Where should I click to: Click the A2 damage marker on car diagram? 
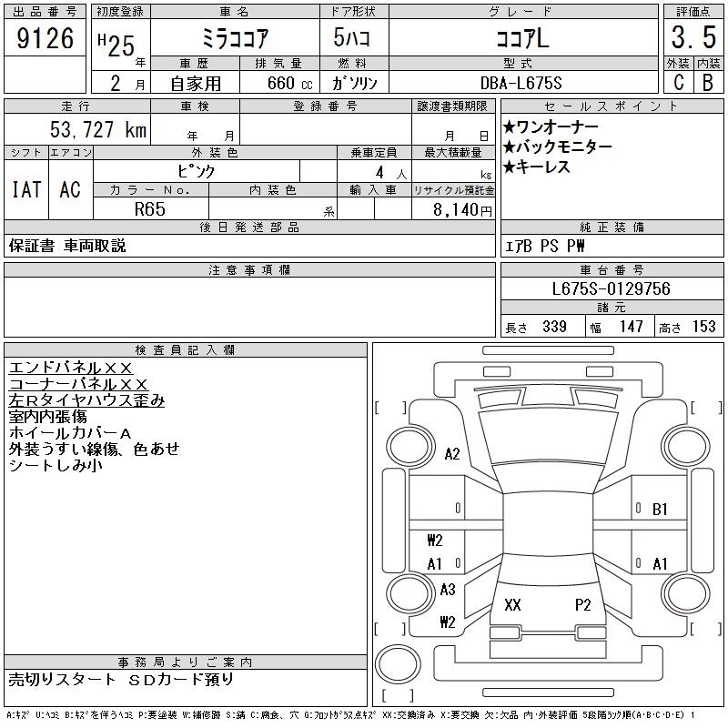pos(451,454)
